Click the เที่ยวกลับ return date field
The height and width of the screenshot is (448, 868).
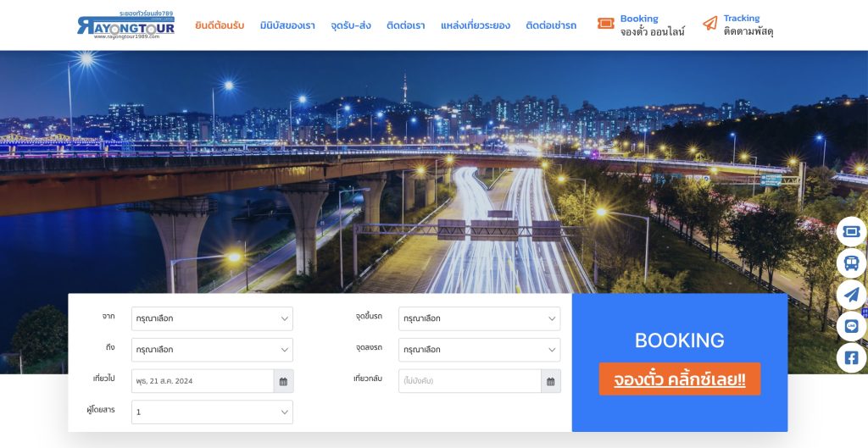[470, 381]
